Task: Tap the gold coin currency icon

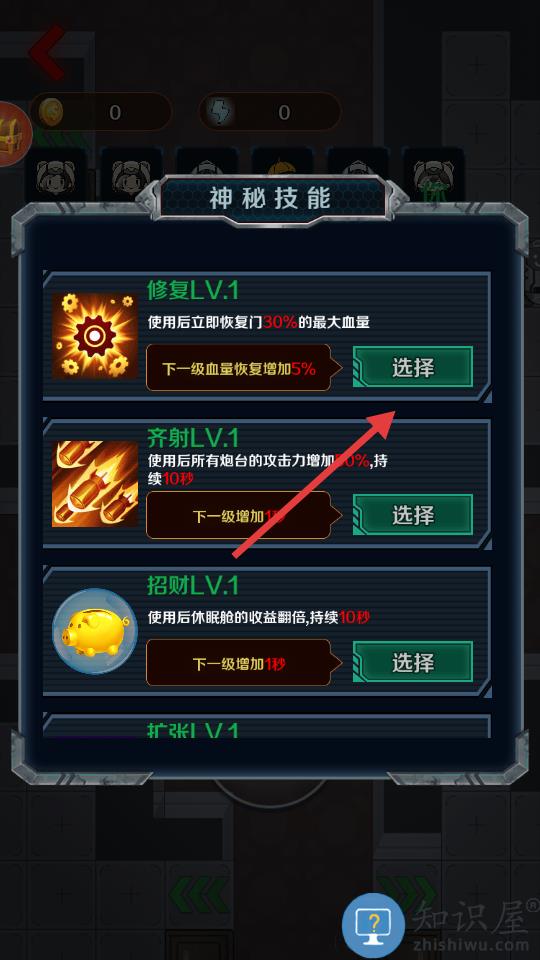Action: tap(51, 112)
